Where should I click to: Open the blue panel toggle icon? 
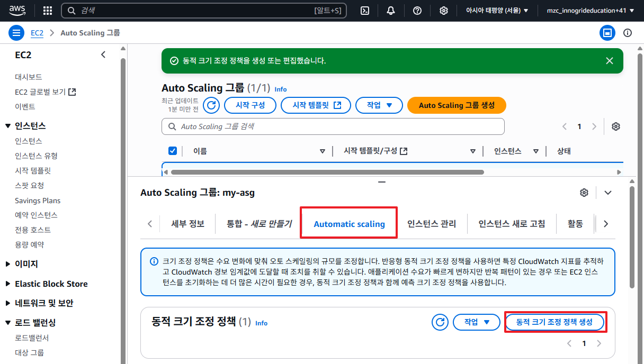coord(607,33)
